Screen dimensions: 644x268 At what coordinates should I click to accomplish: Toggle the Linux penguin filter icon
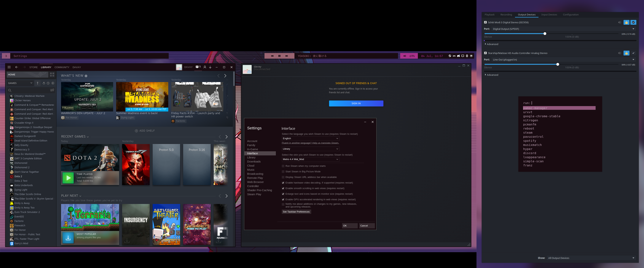(44, 83)
